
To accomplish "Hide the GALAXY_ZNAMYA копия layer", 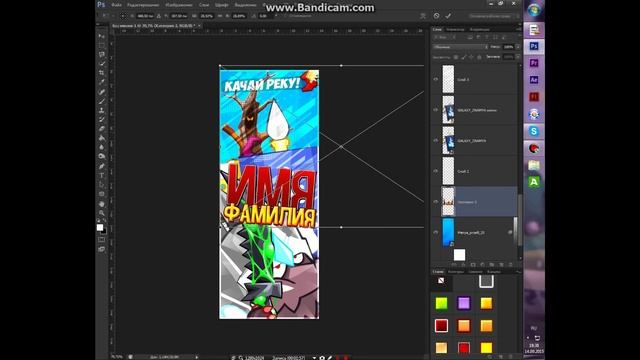I will [436, 110].
